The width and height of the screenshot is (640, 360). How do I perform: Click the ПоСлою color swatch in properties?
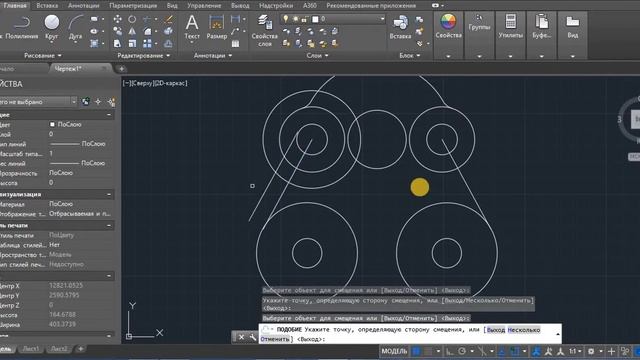coord(52,124)
